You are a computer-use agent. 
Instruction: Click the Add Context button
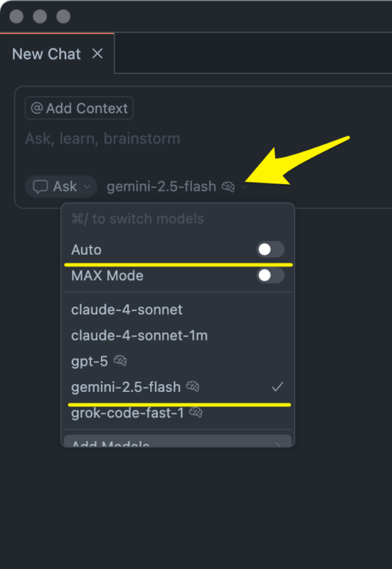coord(79,108)
